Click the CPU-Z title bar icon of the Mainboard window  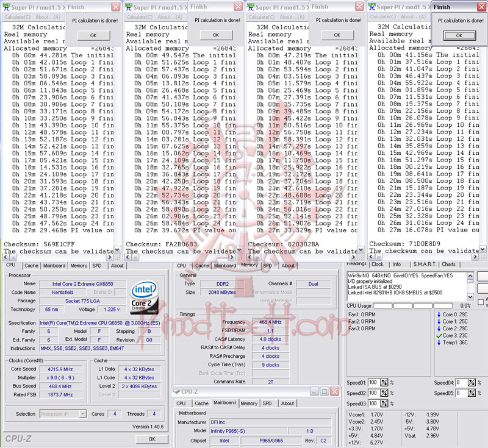point(176,391)
